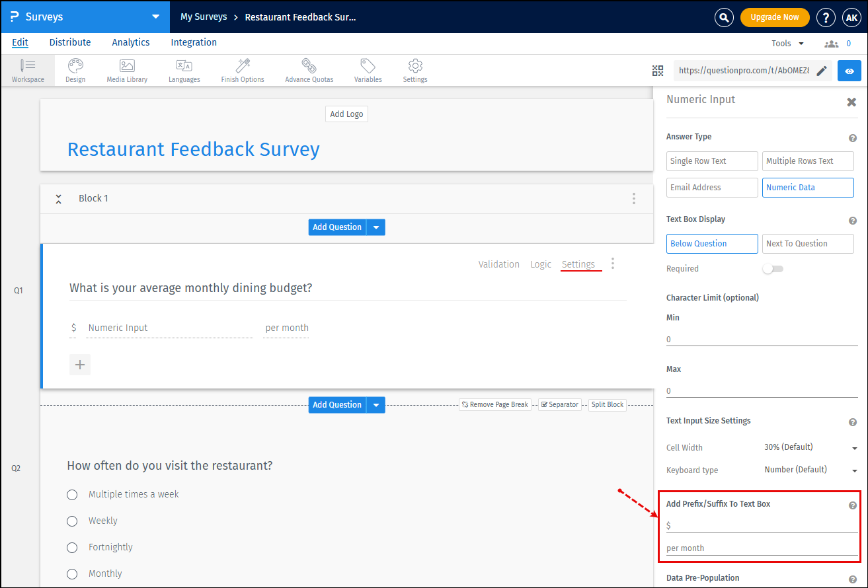The image size is (868, 588).
Task: Open the Media Library
Action: (x=126, y=70)
